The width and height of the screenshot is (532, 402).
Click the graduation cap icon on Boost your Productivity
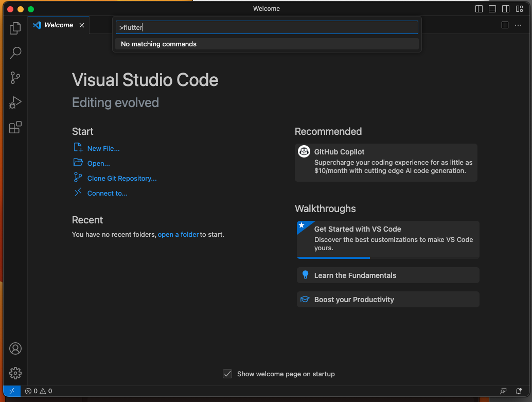(x=305, y=299)
